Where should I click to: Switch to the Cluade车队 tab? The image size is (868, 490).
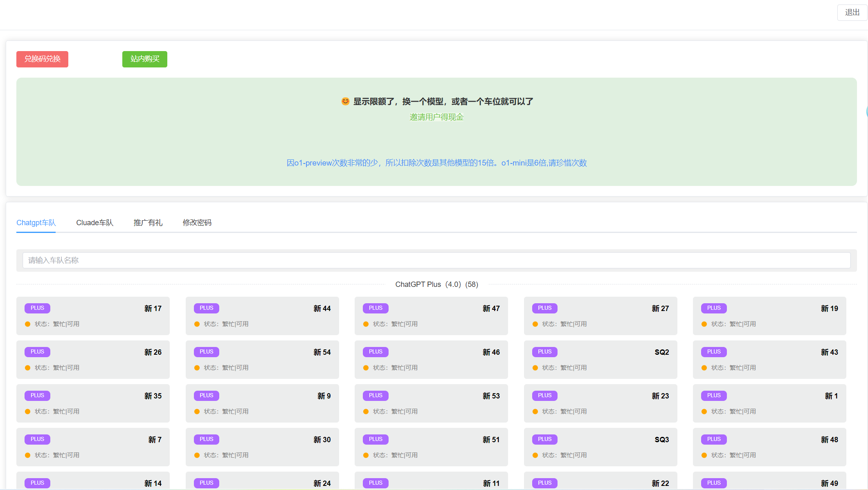click(94, 223)
